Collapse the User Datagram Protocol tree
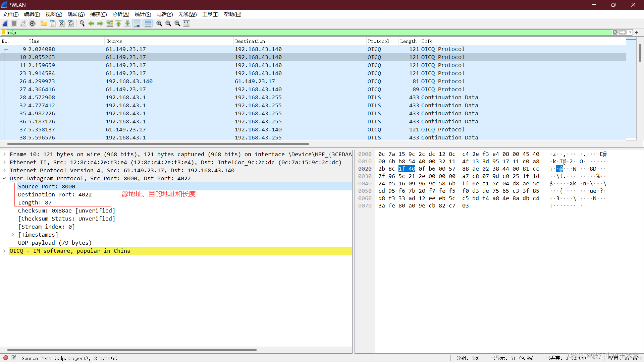This screenshot has height=362, width=644. pos(4,178)
